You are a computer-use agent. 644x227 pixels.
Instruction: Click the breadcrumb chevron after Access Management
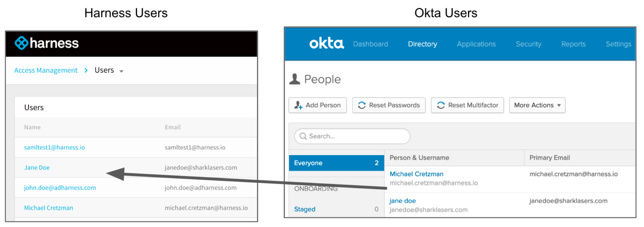point(86,70)
